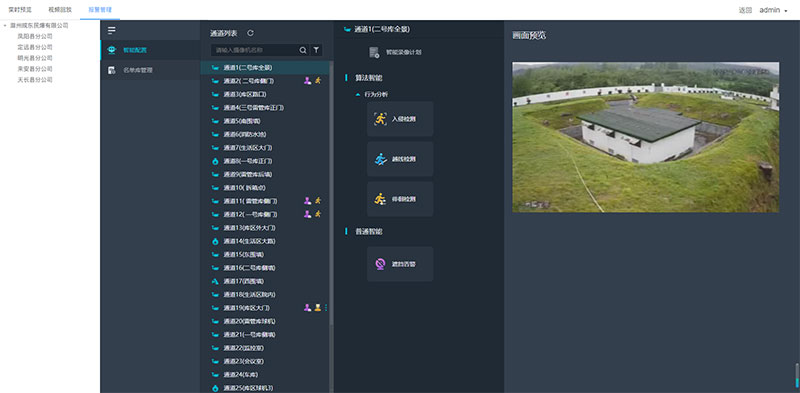Click the 返回 link
The height and width of the screenshot is (393, 800).
click(x=745, y=10)
